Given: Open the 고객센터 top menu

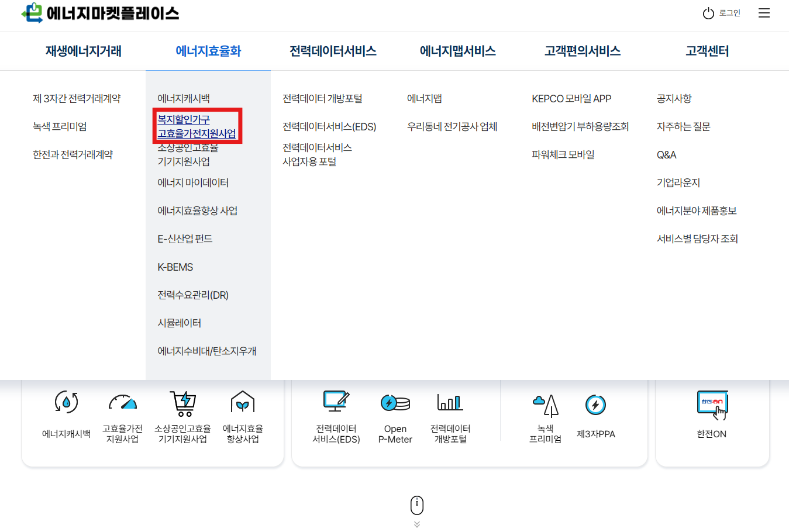Looking at the screenshot, I should point(707,51).
